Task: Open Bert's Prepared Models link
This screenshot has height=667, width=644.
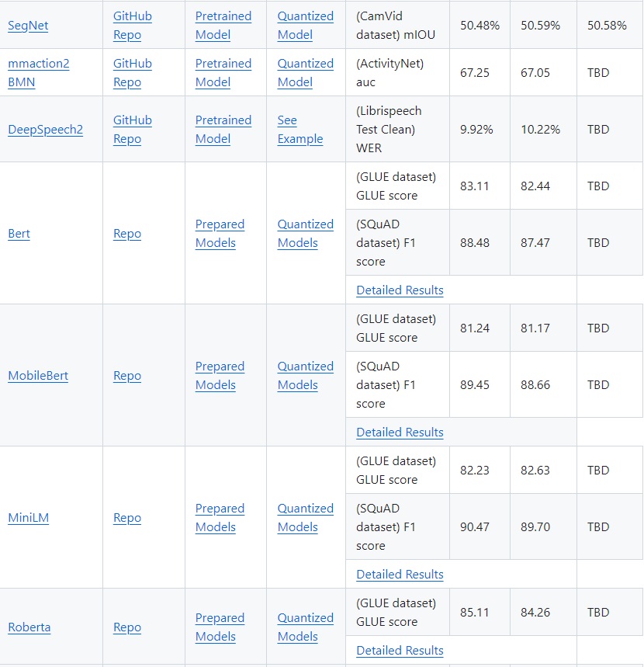Action: [x=220, y=233]
